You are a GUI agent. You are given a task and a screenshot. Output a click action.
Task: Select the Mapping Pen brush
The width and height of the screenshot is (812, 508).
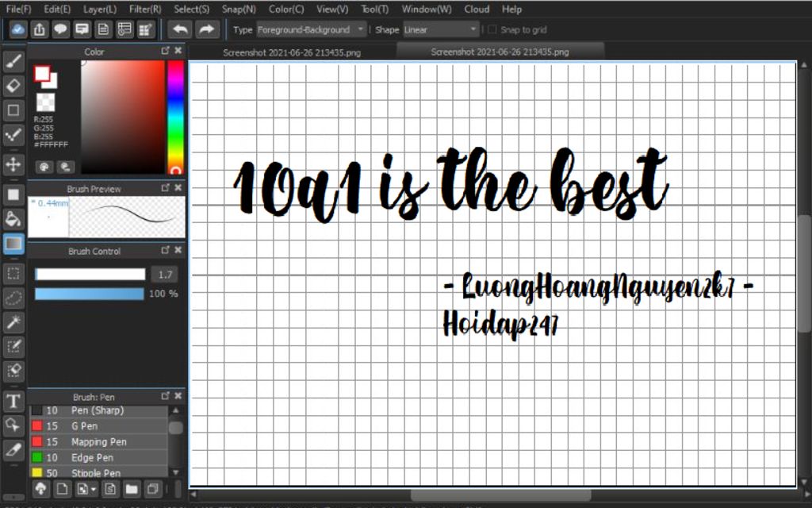pyautogui.click(x=99, y=441)
